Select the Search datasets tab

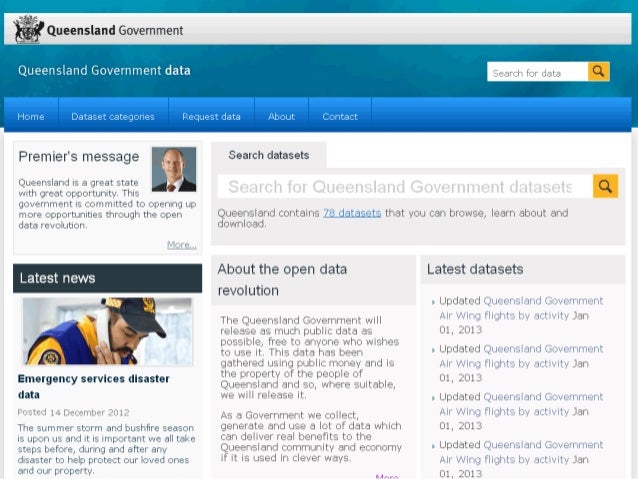coord(269,155)
